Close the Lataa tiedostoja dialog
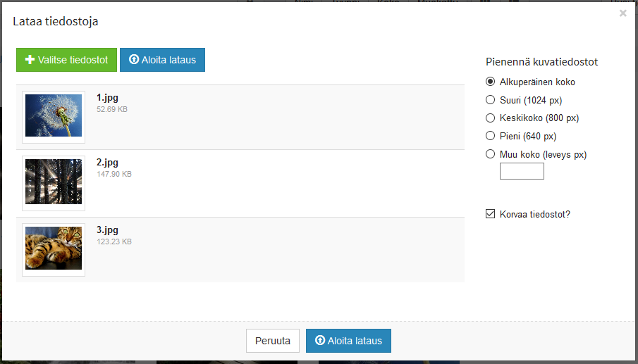Image resolution: width=638 pixels, height=364 pixels. pyautogui.click(x=622, y=13)
